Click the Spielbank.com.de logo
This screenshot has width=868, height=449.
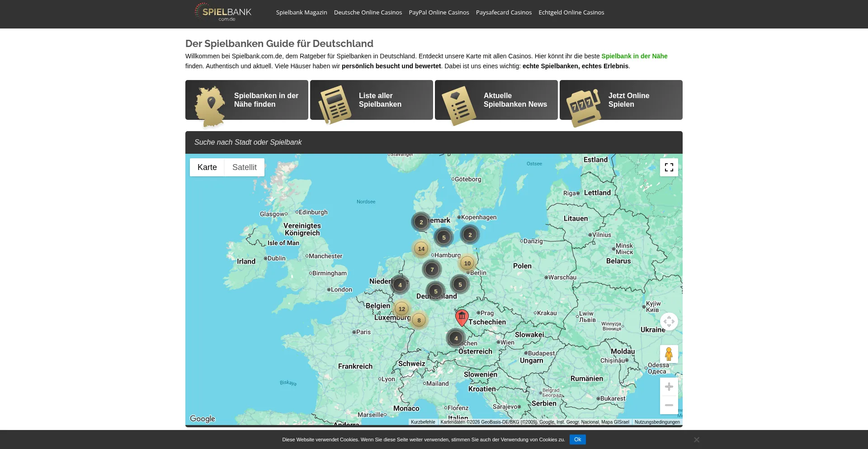point(223,12)
